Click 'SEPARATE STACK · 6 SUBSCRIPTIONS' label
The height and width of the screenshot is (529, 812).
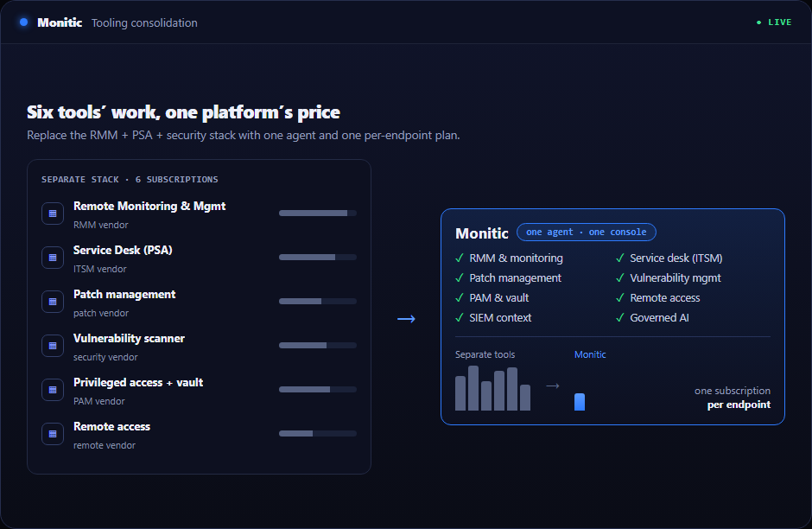point(130,179)
